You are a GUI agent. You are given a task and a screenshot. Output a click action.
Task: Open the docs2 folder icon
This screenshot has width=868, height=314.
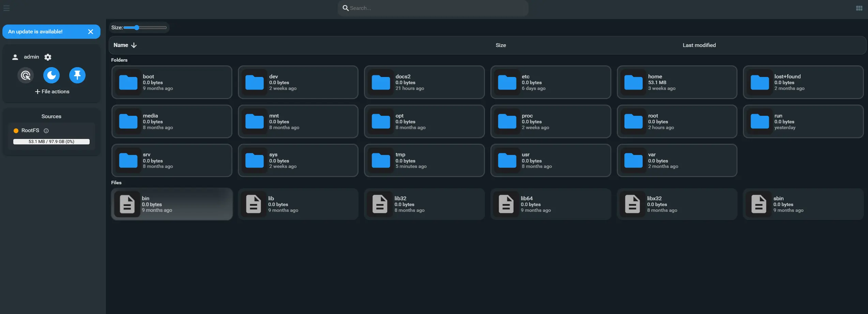point(381,82)
